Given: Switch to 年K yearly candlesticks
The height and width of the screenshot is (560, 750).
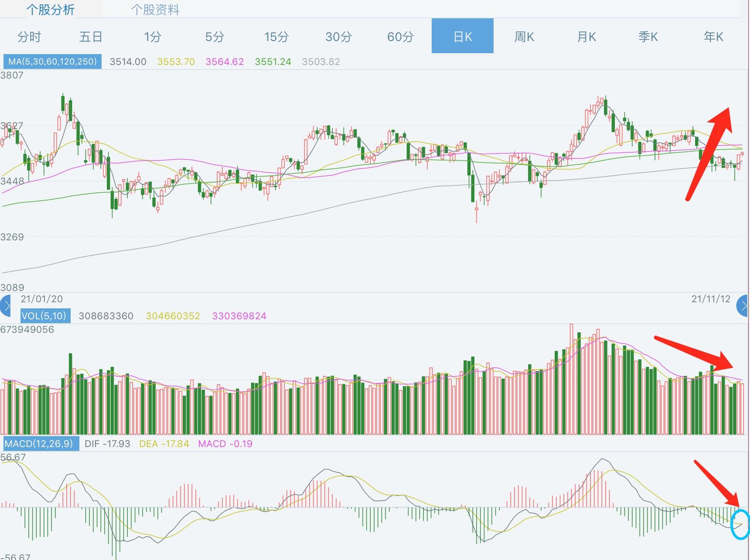Looking at the screenshot, I should click(x=713, y=37).
